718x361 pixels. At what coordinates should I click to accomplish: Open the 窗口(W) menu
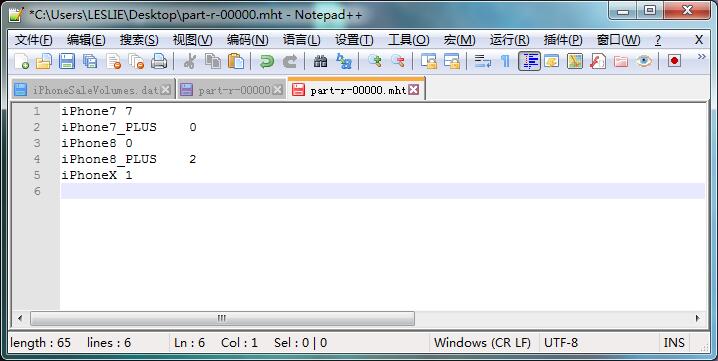[x=618, y=40]
